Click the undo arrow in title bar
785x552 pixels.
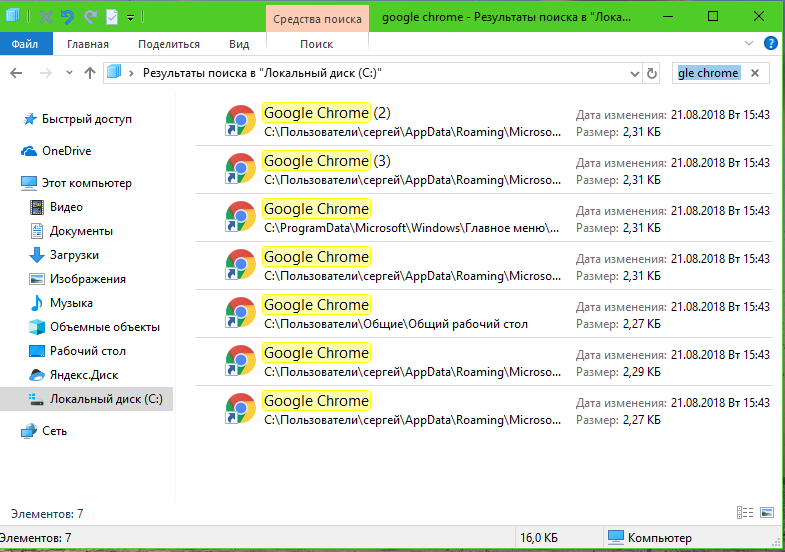coord(68,17)
